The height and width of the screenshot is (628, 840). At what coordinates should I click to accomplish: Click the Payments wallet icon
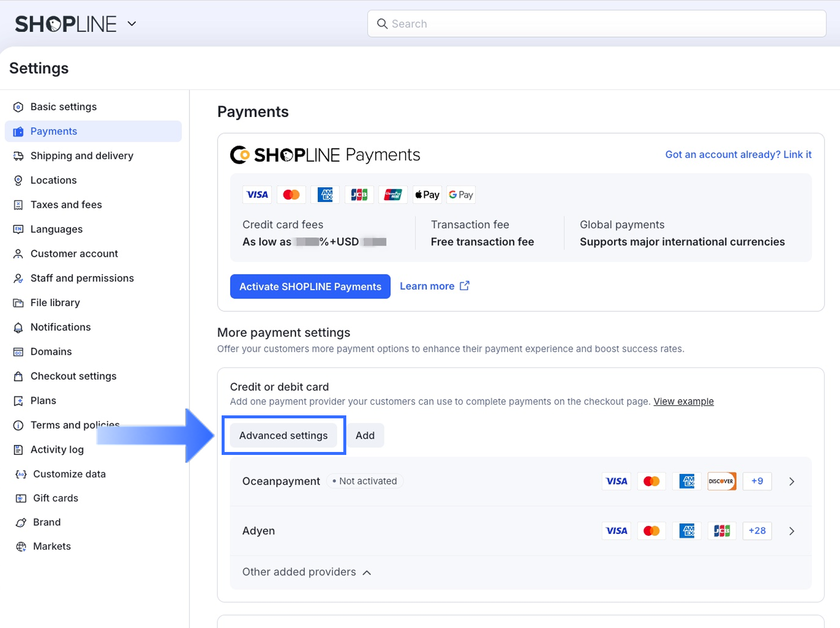(18, 132)
